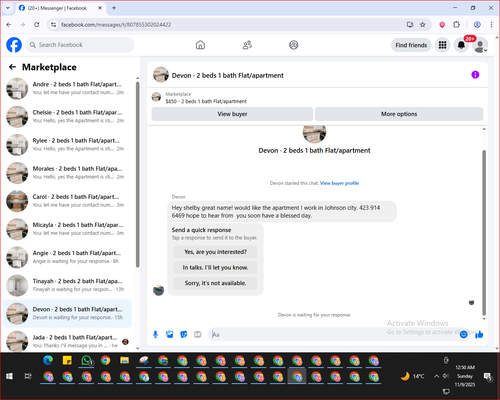Select Devon's conversation in the list
The image size is (500, 400).
(x=68, y=313)
